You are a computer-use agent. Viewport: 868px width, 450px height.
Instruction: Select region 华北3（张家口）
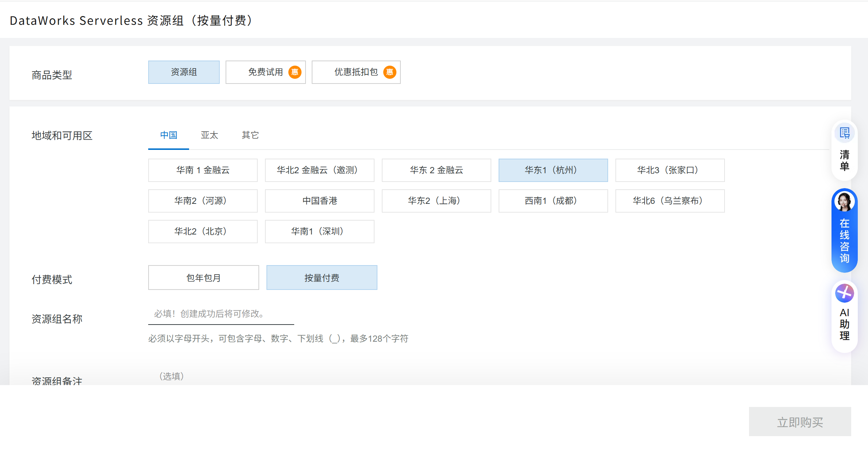[x=670, y=170]
